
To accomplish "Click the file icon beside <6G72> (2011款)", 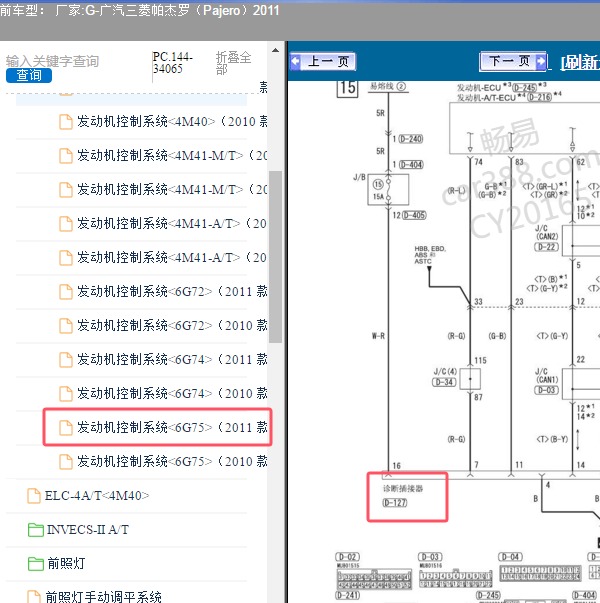I will click(x=66, y=292).
